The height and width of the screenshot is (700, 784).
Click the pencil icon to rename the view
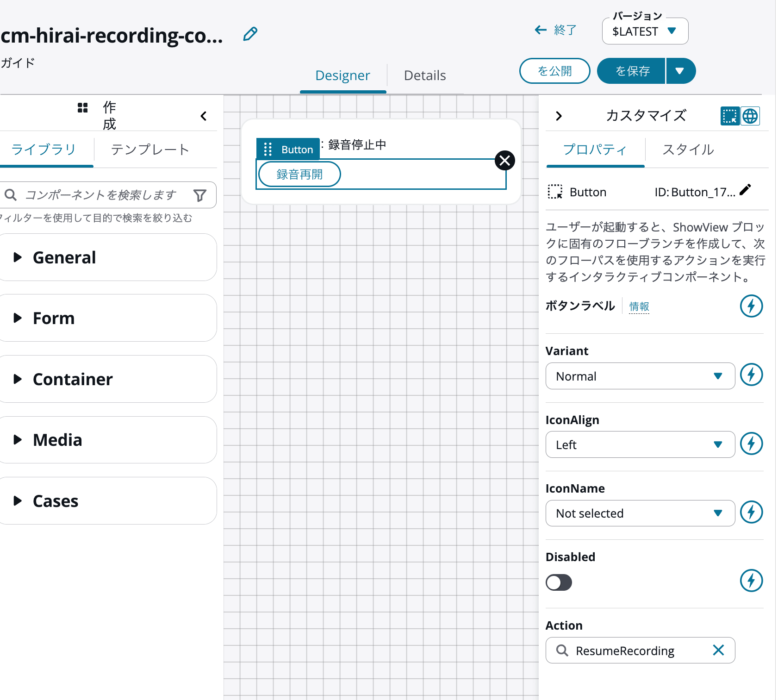pyautogui.click(x=250, y=34)
